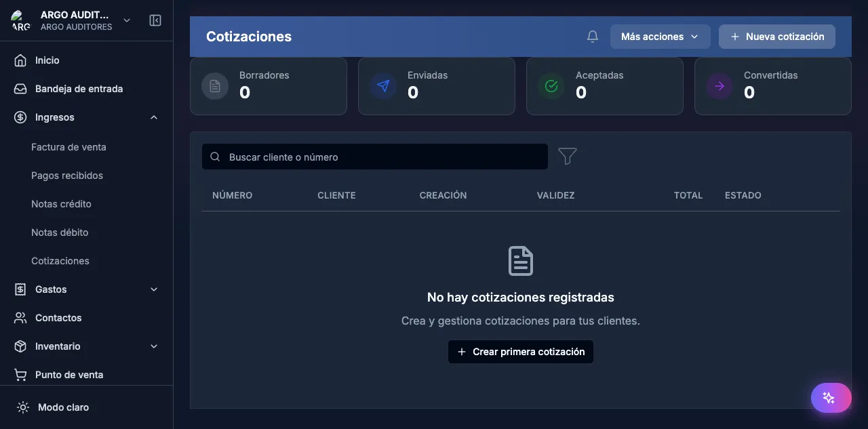Click the Borradores document icon
The image size is (868, 429).
pyautogui.click(x=214, y=86)
